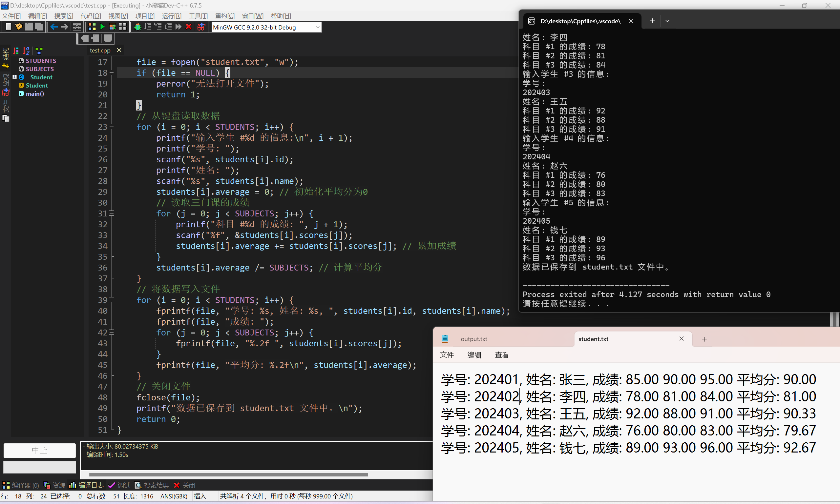Start debugging with the green bug icon
The width and height of the screenshot is (840, 504).
click(137, 27)
